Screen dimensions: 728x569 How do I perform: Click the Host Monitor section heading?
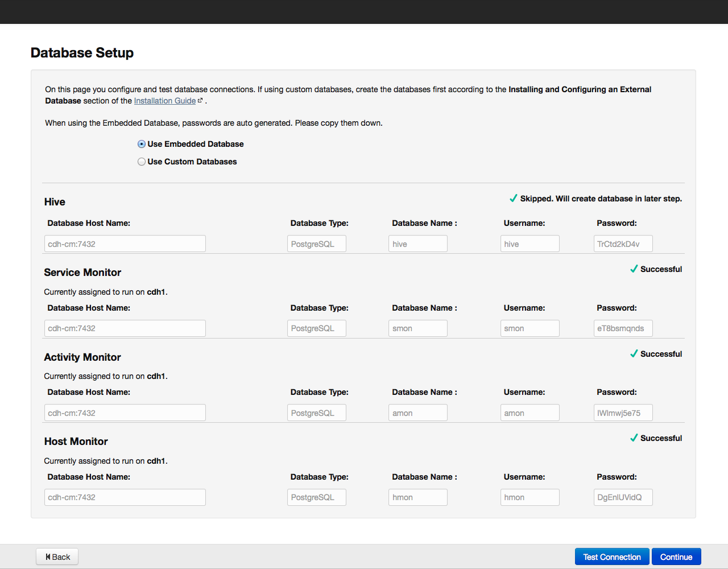point(76,442)
